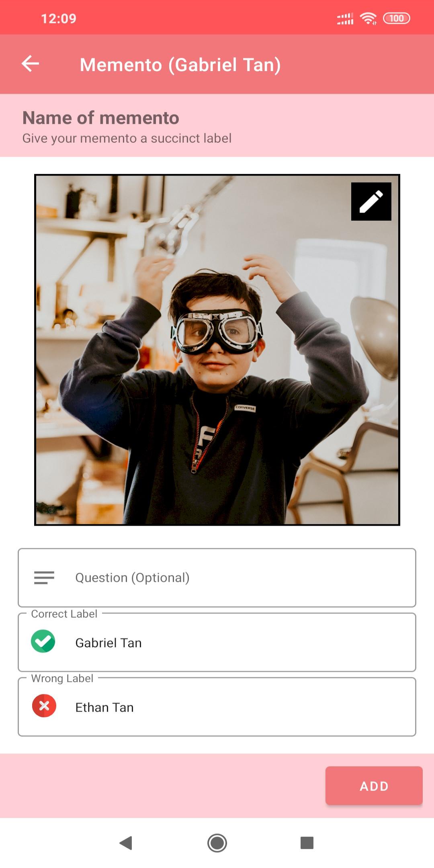Tap the green checkmark icon
The image size is (434, 868).
click(x=43, y=641)
